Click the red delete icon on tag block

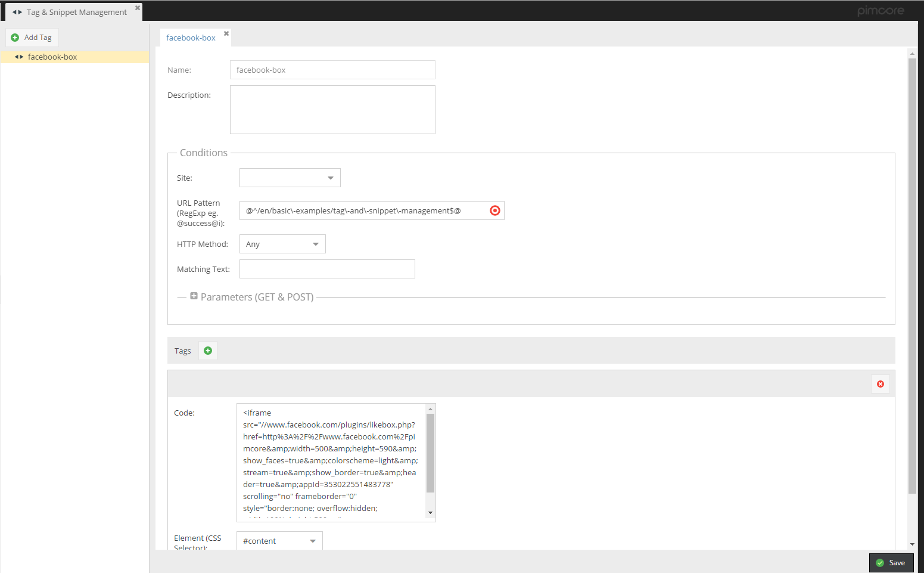[x=880, y=384]
